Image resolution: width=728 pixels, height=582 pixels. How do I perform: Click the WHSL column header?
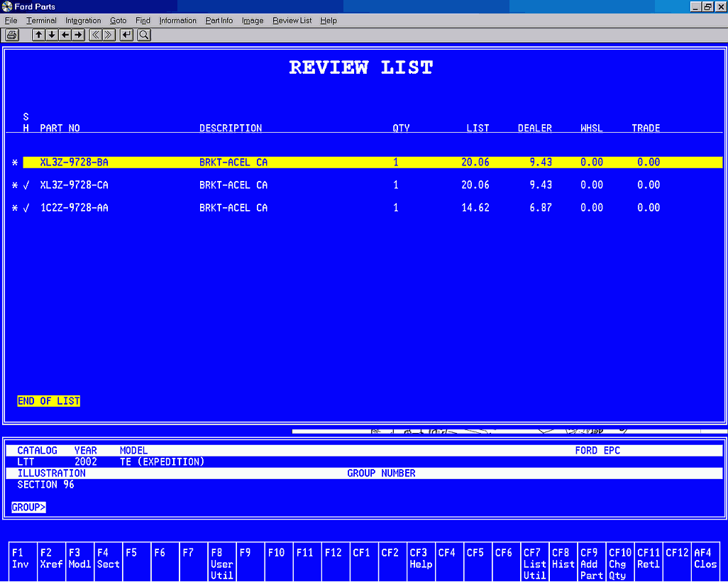click(x=592, y=128)
